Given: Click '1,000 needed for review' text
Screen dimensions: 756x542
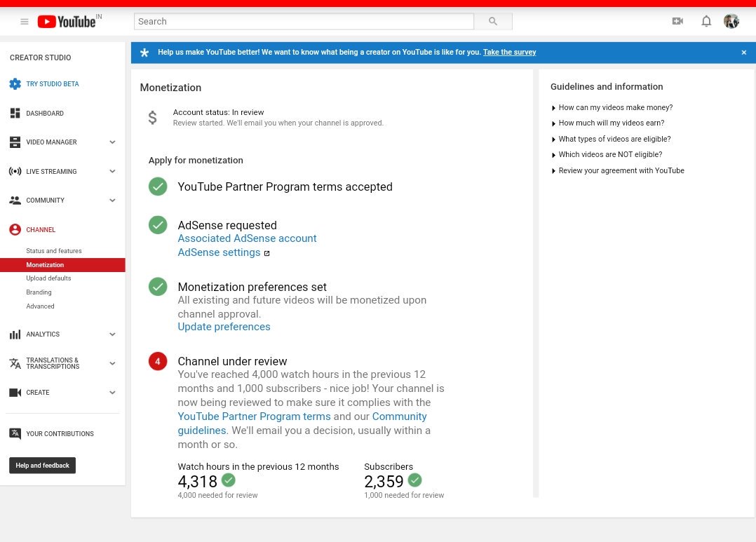Looking at the screenshot, I should [404, 495].
